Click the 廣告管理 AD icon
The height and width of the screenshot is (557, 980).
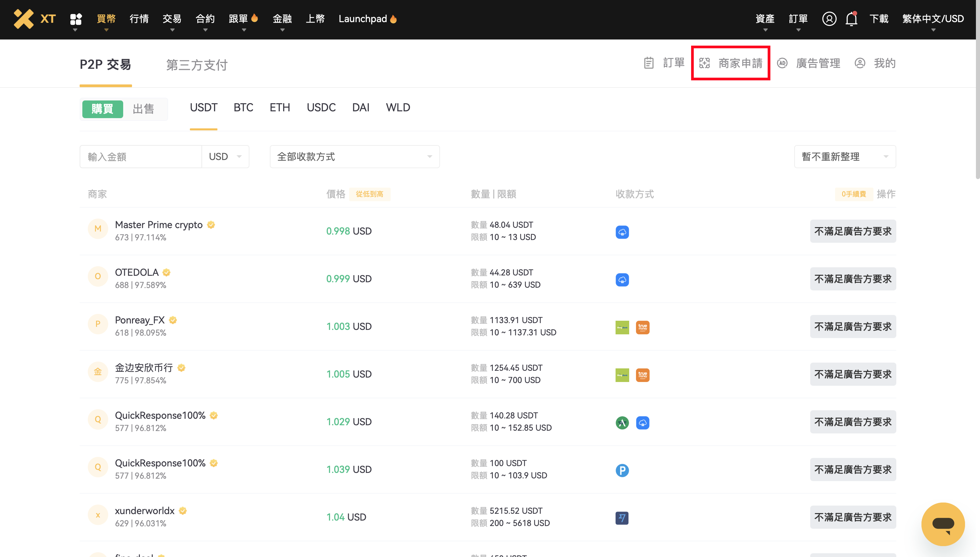tap(782, 63)
